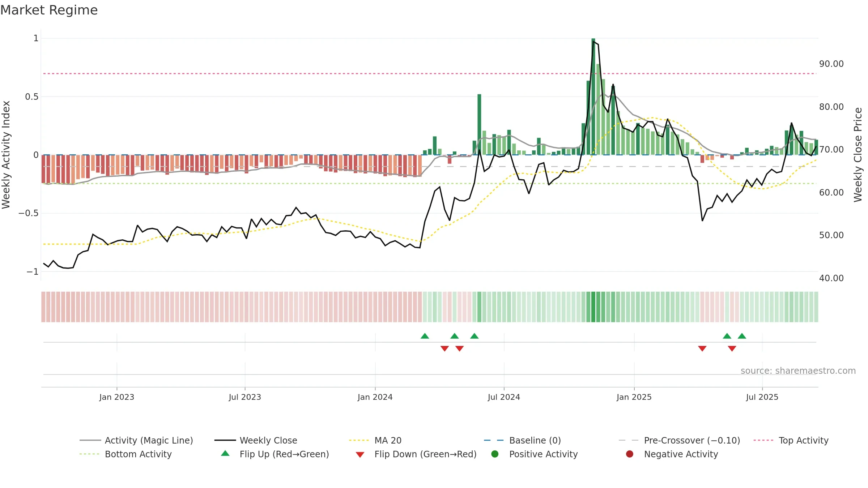Click the Jan 2024 x-axis label
Screen dimensions: 868x488
375,397
